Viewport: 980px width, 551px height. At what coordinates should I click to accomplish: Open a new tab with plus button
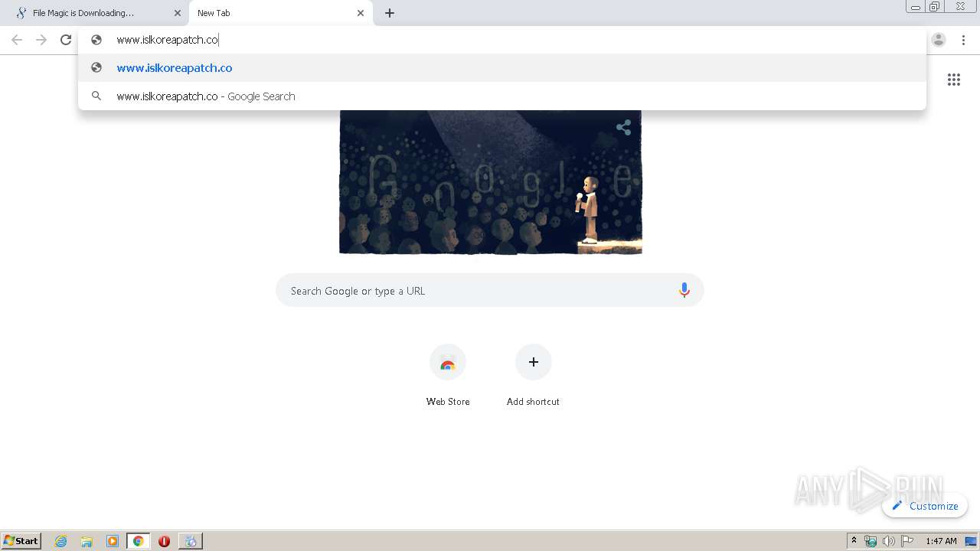point(390,13)
